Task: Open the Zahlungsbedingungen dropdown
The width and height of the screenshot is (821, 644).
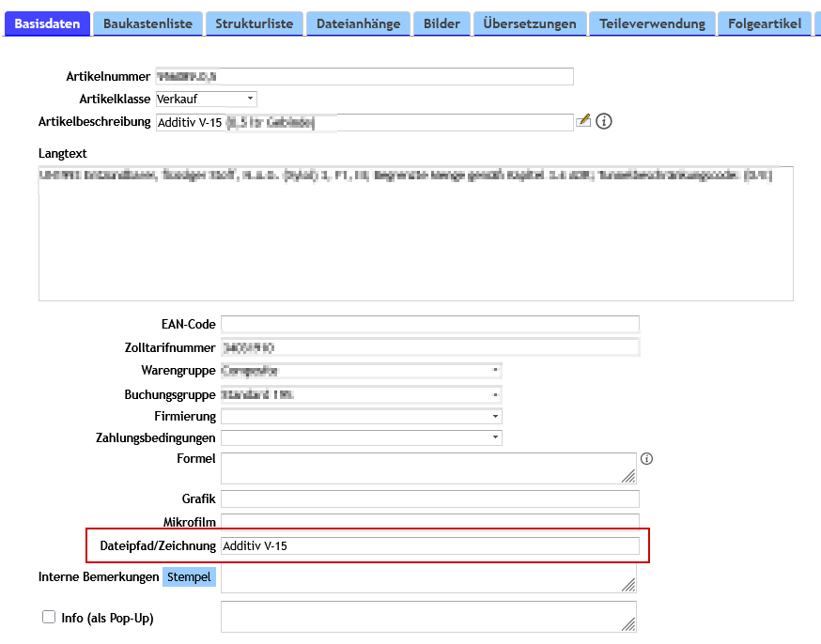Action: 361,437
